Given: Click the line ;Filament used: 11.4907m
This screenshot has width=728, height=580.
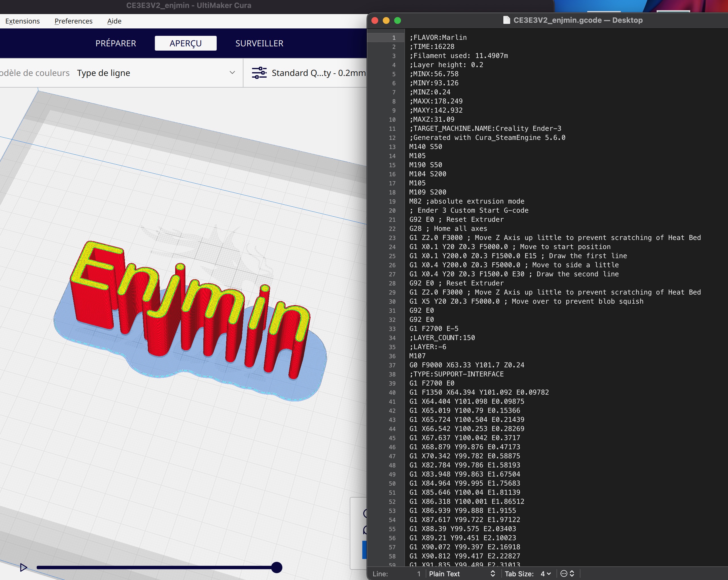Looking at the screenshot, I should point(458,56).
